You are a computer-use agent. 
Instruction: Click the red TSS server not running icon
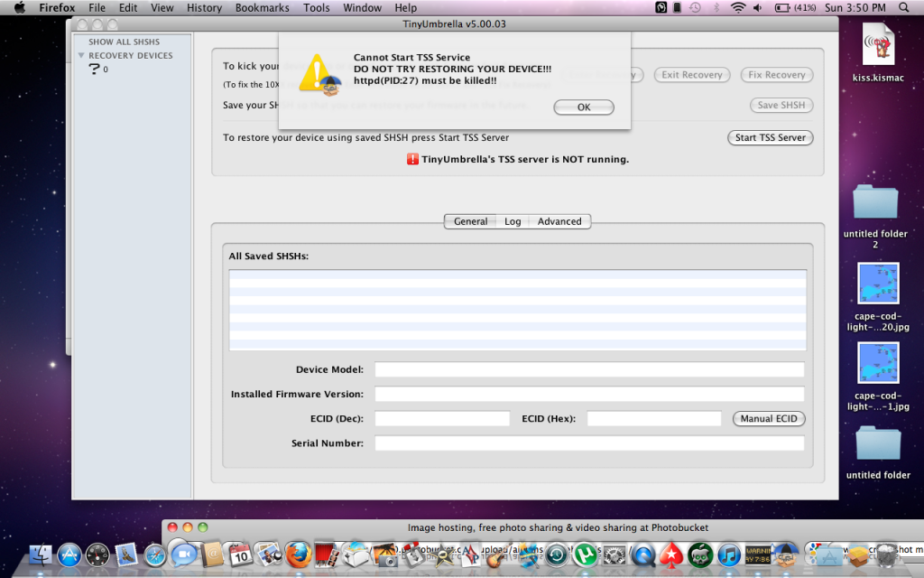(412, 159)
